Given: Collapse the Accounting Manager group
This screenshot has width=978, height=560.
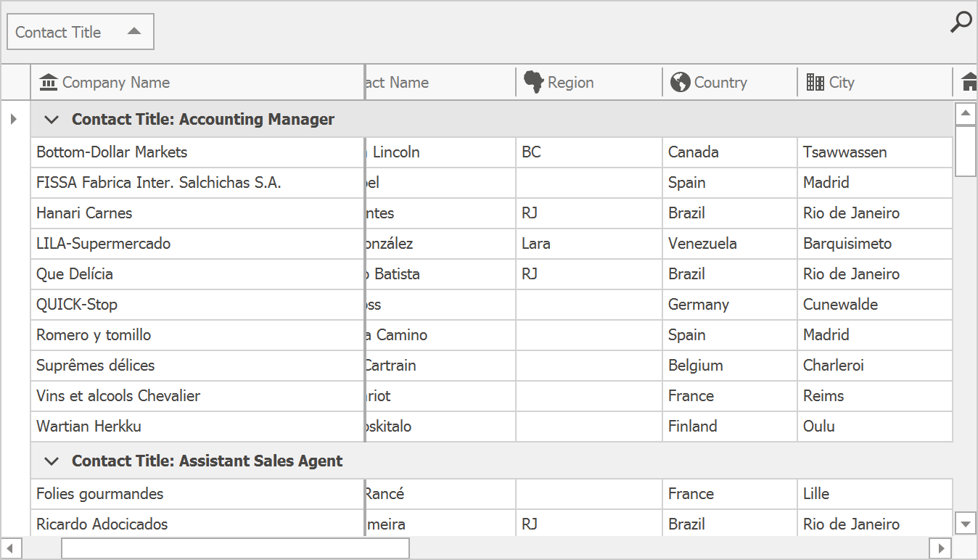Looking at the screenshot, I should (x=51, y=120).
